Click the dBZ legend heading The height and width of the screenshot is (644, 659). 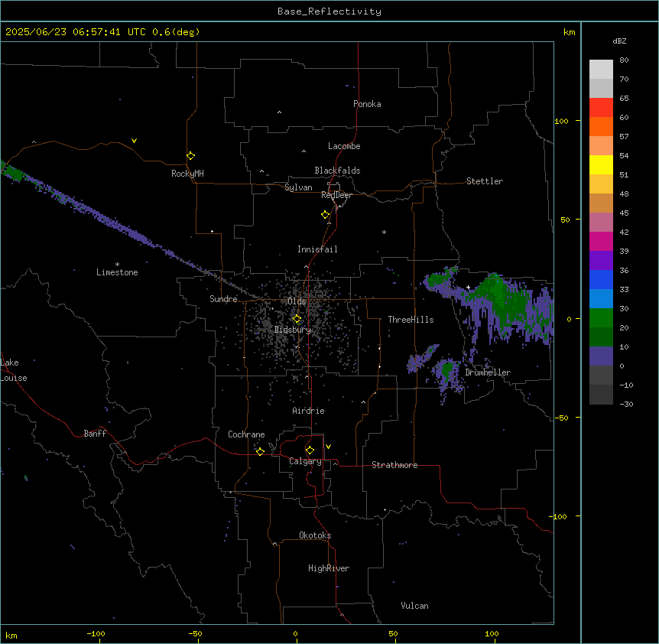click(619, 41)
